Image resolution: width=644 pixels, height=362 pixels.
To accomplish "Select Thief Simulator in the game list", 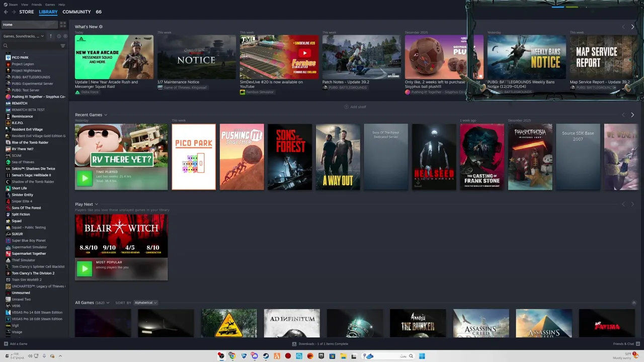I will 24,260.
